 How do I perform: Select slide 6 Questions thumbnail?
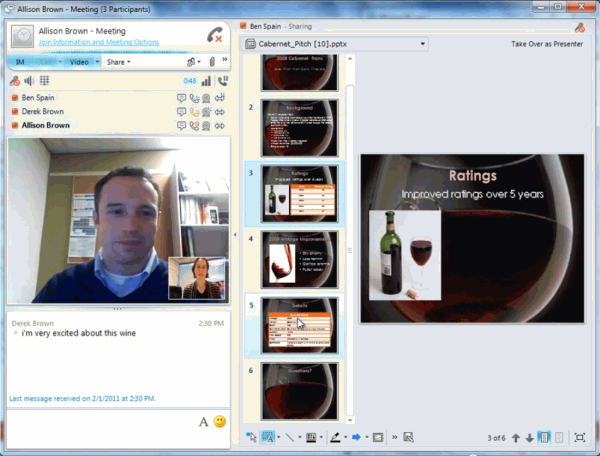[300, 391]
